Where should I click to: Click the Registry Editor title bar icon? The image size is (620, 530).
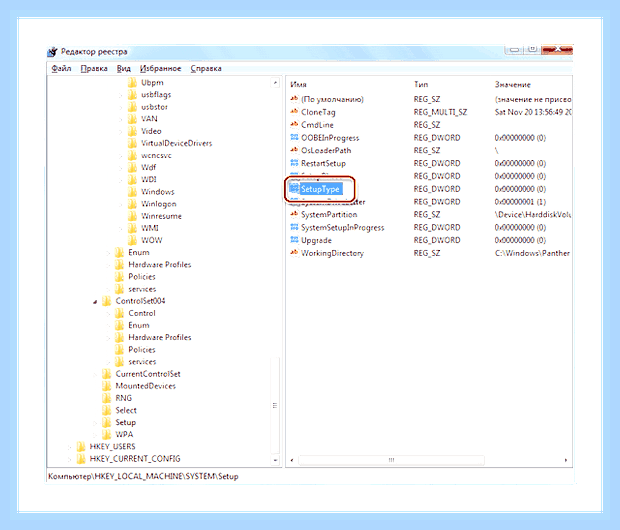click(53, 52)
